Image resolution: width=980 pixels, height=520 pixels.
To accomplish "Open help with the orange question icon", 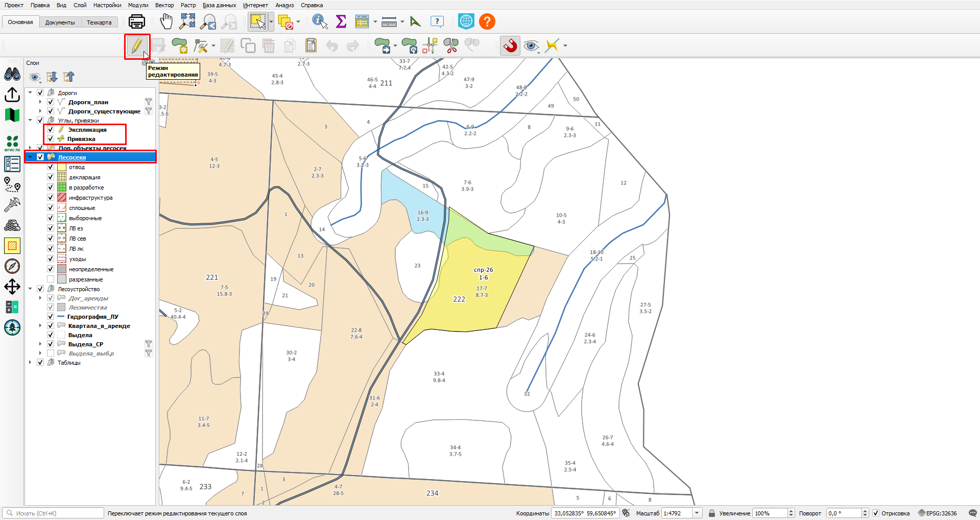I will pos(487,21).
